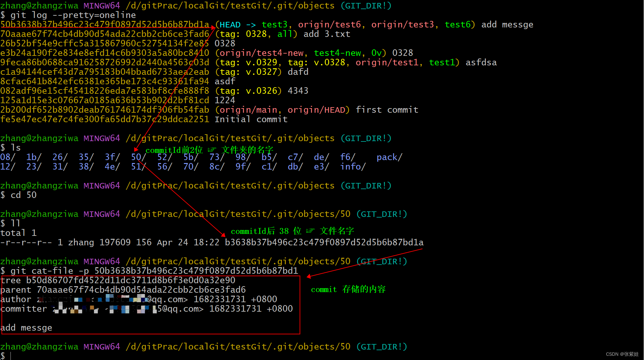Click the empty prompt cursor at bottom
The image size is (644, 360).
click(x=11, y=355)
